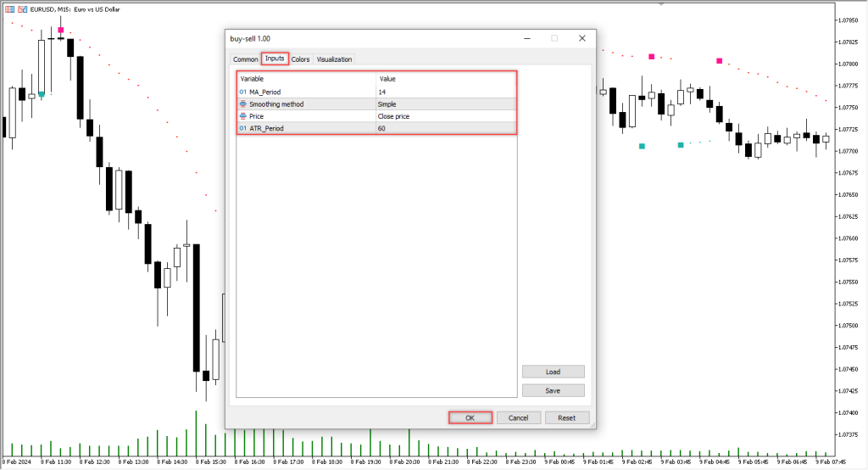Screen dimensions: 868x470
Task: Open the Inputs tab
Action: [x=275, y=59]
